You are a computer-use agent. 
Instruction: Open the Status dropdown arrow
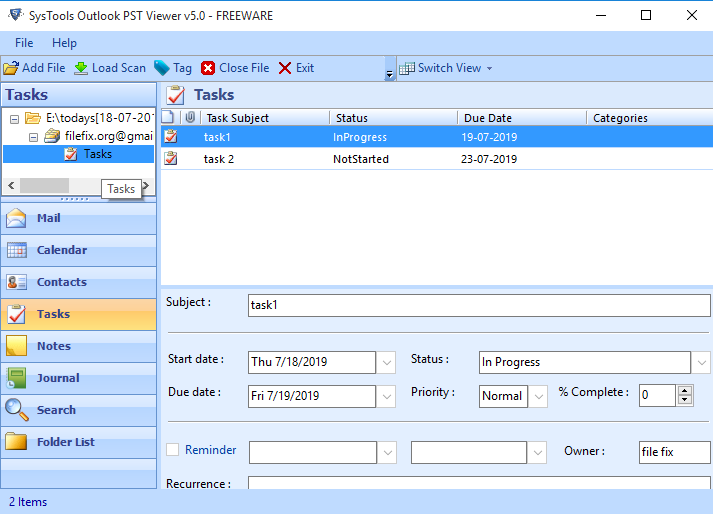pos(702,363)
